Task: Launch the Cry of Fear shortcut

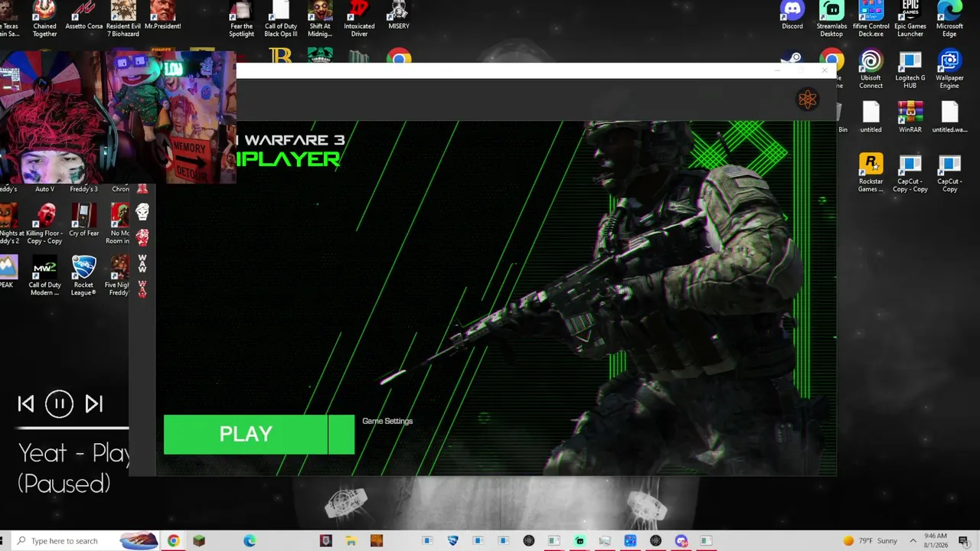Action: tap(84, 220)
